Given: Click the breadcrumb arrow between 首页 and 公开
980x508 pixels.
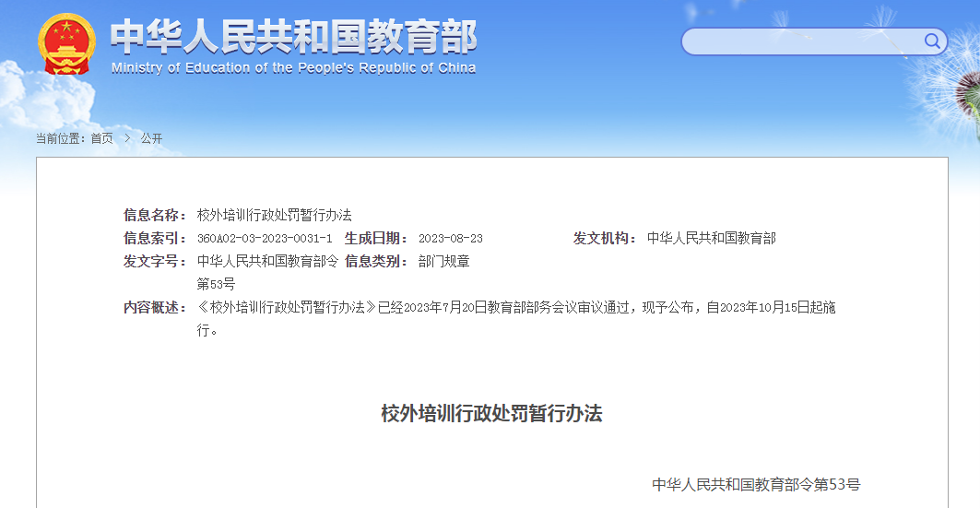Looking at the screenshot, I should tap(127, 138).
